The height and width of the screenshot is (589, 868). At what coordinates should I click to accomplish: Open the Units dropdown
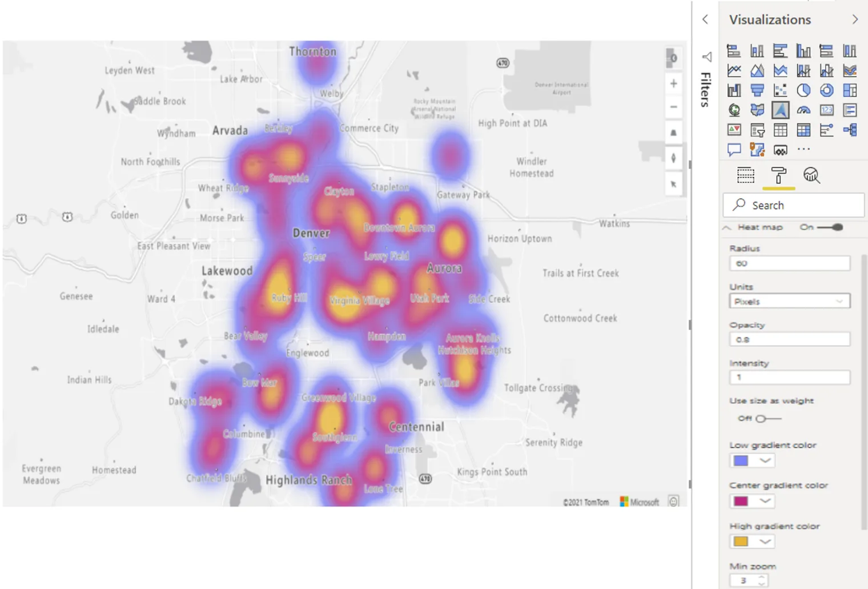click(x=790, y=301)
